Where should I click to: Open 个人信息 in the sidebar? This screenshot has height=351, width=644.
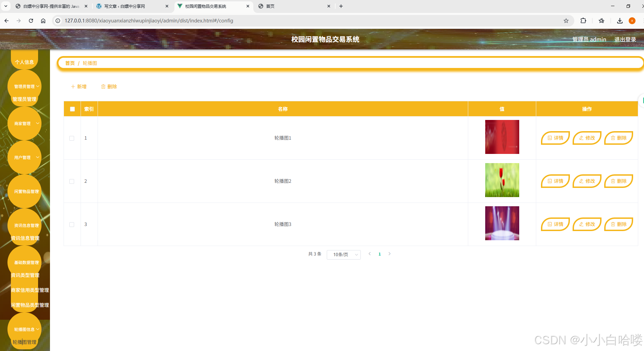(24, 62)
